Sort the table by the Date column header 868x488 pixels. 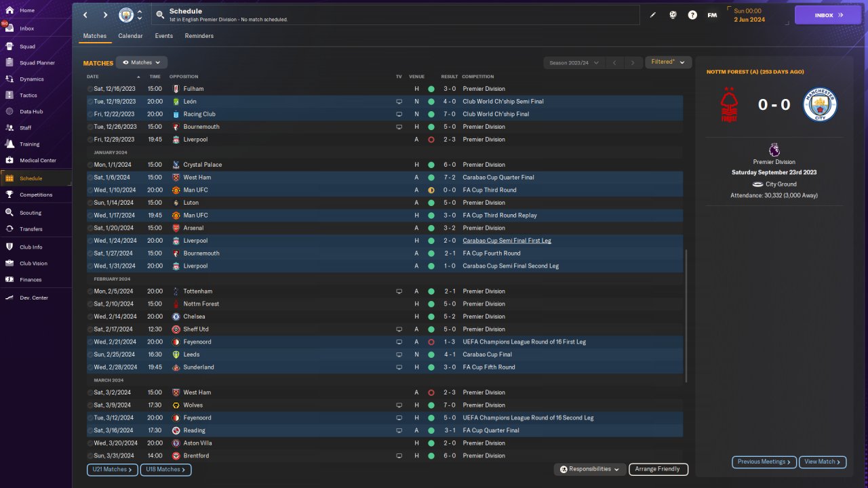(93, 77)
